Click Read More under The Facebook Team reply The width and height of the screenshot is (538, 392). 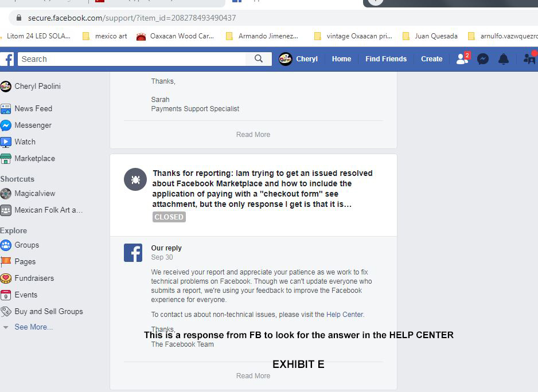coord(253,376)
